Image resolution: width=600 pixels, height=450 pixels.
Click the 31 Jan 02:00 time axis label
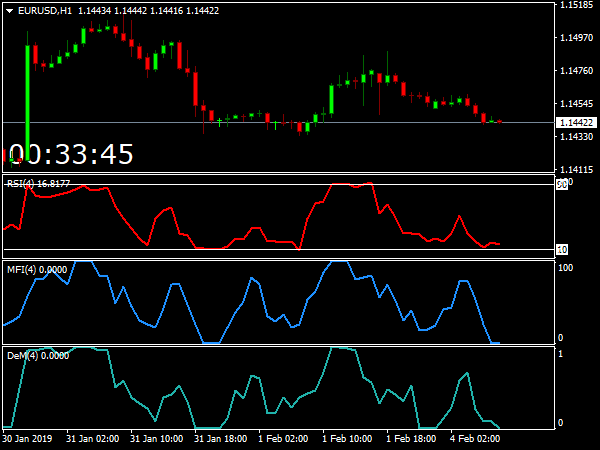(93, 439)
